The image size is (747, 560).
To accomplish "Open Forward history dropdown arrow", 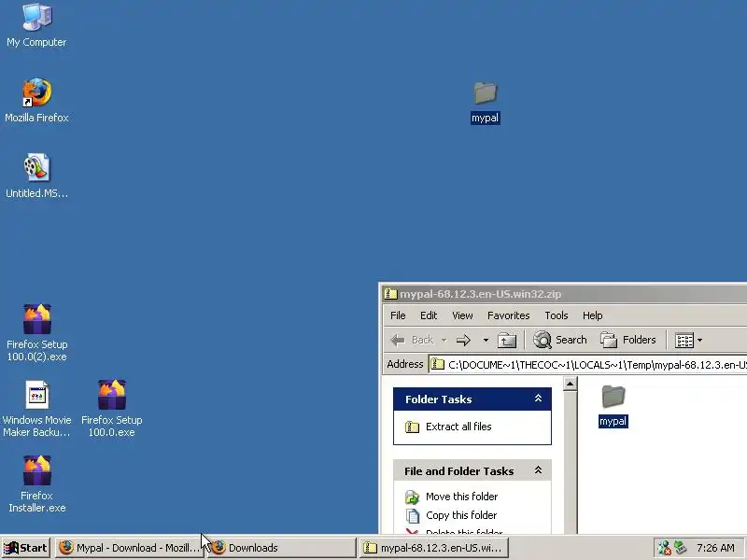I will [486, 340].
